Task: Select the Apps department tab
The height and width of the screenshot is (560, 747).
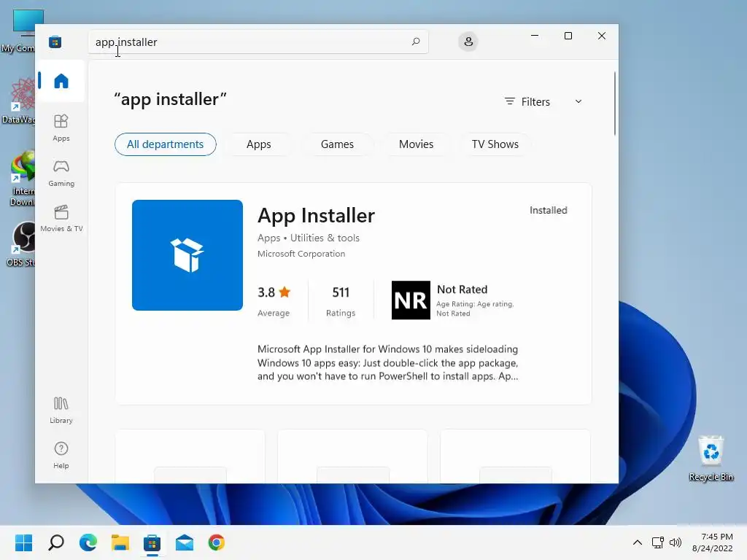Action: pyautogui.click(x=259, y=144)
